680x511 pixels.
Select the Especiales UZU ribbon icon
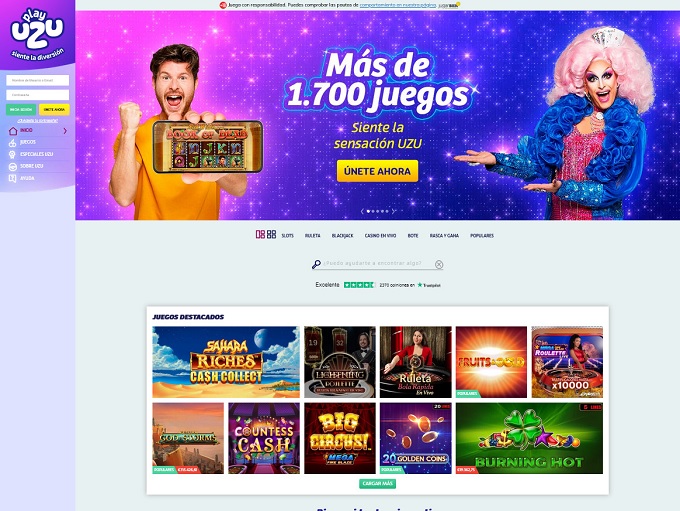click(x=13, y=155)
